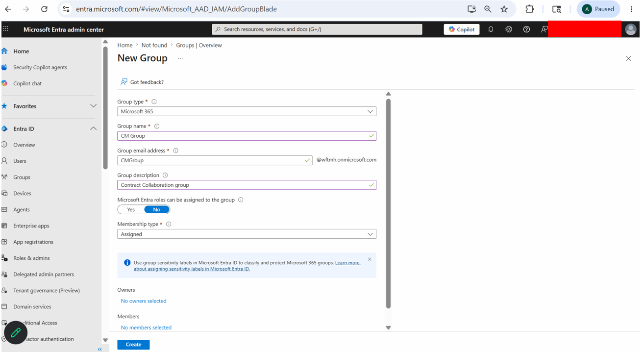Open Tenant governance (Preview) in sidebar

tap(47, 290)
